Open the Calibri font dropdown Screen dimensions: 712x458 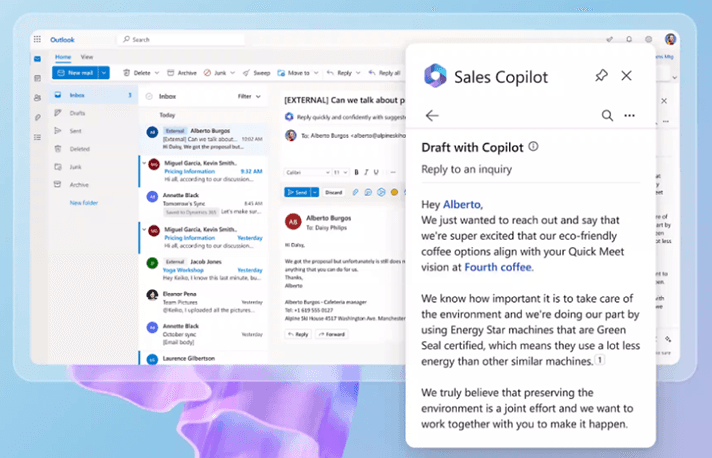point(306,172)
